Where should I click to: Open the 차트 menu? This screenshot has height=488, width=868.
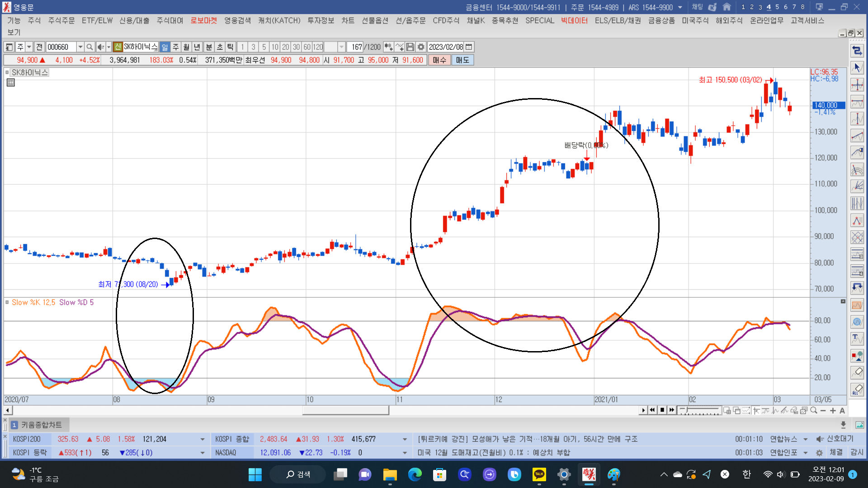click(x=348, y=20)
